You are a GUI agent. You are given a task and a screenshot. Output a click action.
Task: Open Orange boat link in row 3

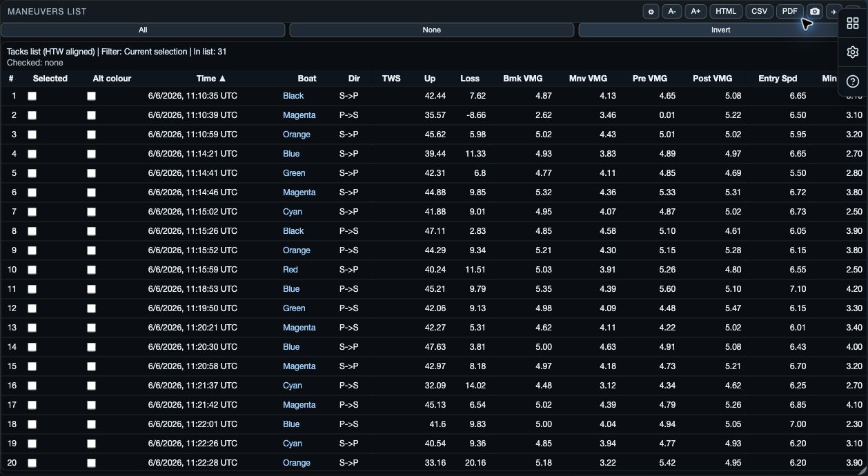(x=297, y=135)
